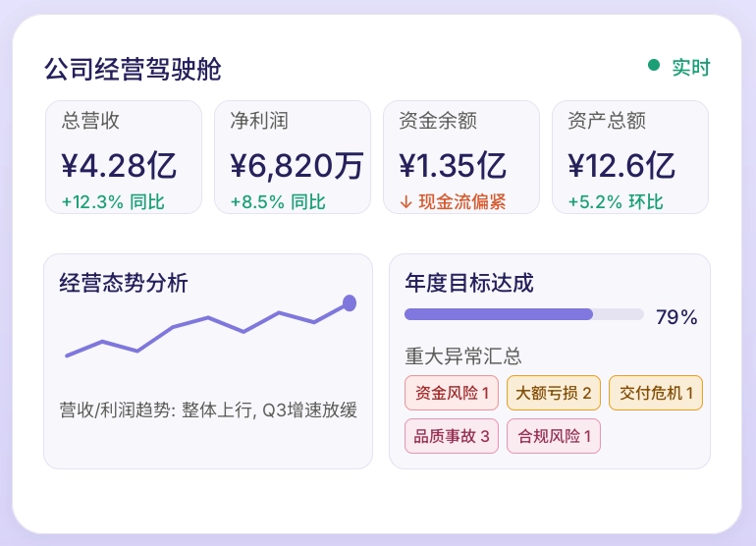756x546 pixels.
Task: Click the 79% completion value
Action: [676, 317]
